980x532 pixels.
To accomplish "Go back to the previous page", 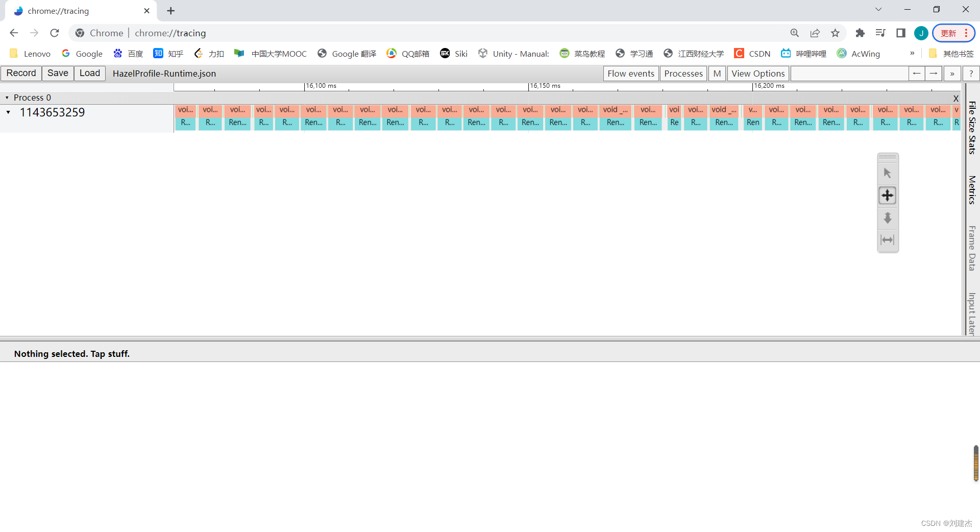I will tap(14, 33).
